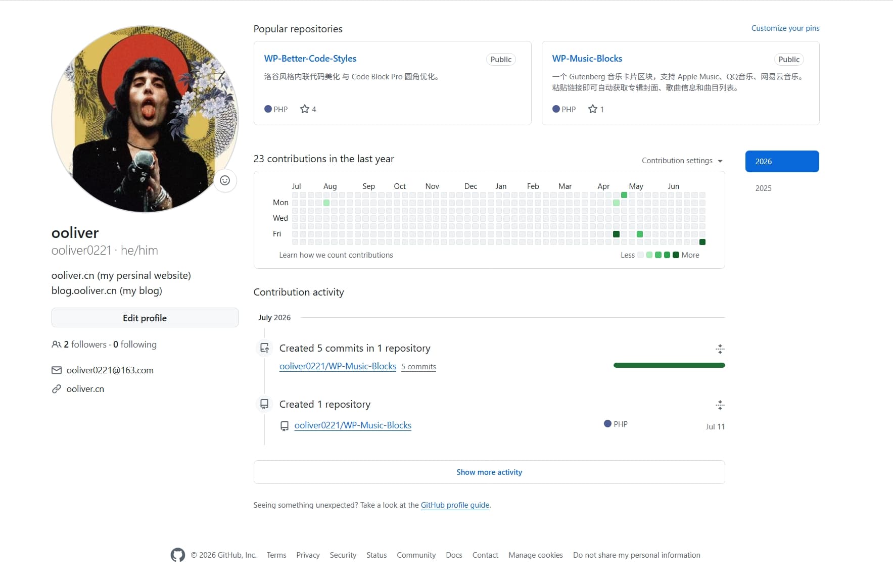Viewport: 893px width, 588px height.
Task: Click the star icon on WP-Better-Code-Styles
Action: pos(304,109)
